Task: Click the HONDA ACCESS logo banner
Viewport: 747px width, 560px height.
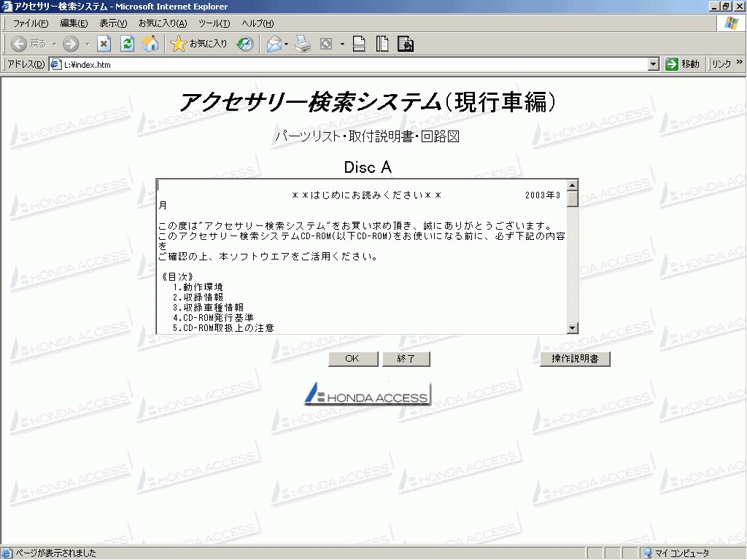Action: coord(368,394)
